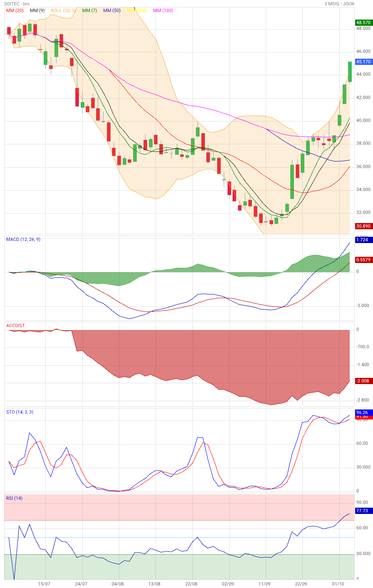Select the blue MM (50) legend entry
Viewport: 373px width, 588px height.
point(112,10)
